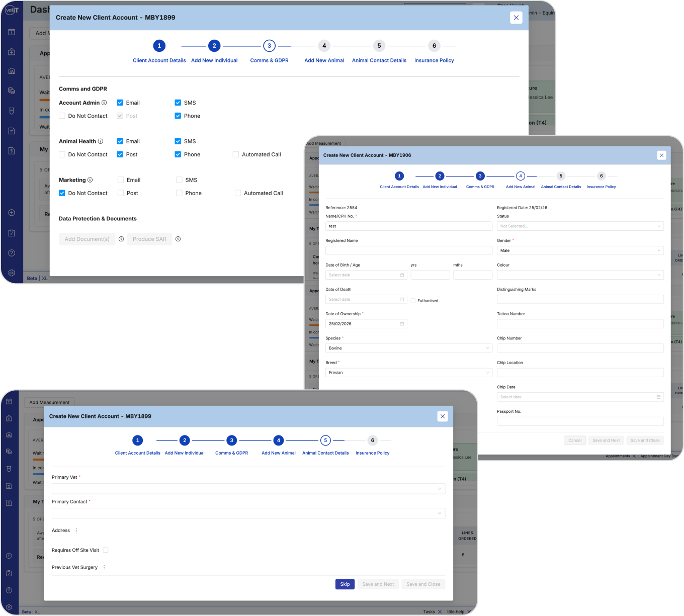Viewport: 684px width, 616px height.
Task: Expand the Species dropdown showing Bovine
Action: click(x=409, y=348)
